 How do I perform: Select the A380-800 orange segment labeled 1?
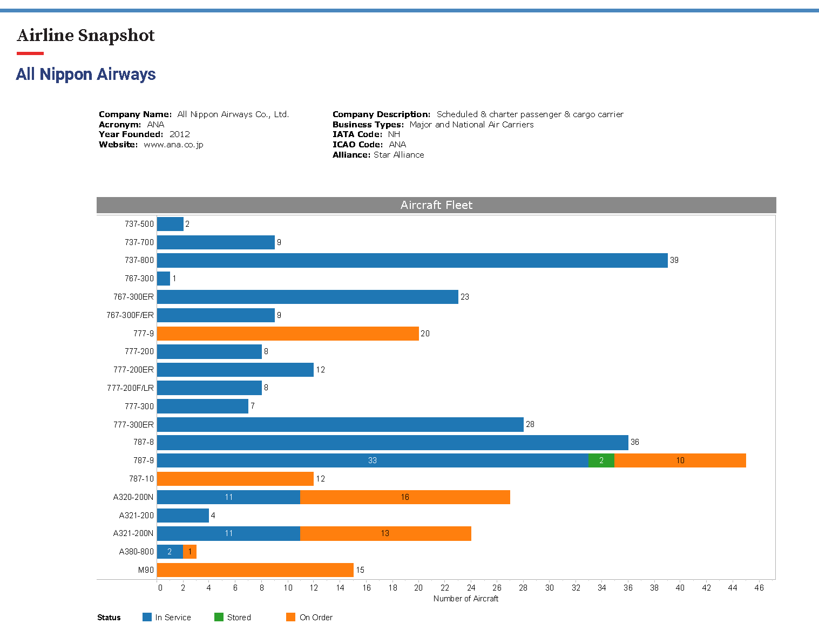click(189, 552)
